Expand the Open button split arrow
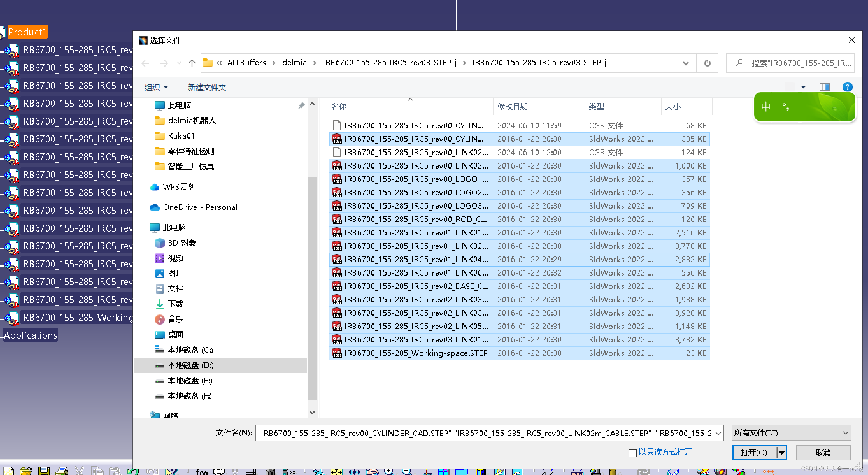This screenshot has width=868, height=475. 781,452
